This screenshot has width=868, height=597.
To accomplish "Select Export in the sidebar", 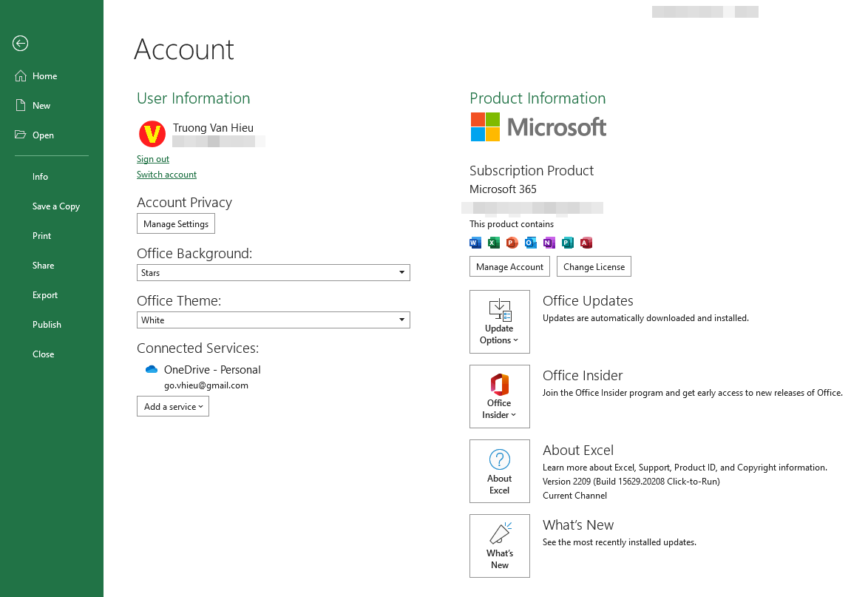I will click(45, 295).
